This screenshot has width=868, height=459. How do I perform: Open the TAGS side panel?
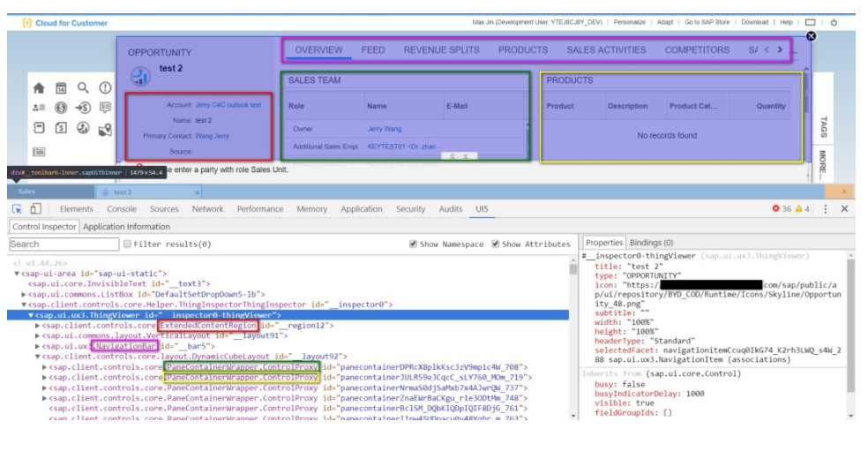click(823, 127)
